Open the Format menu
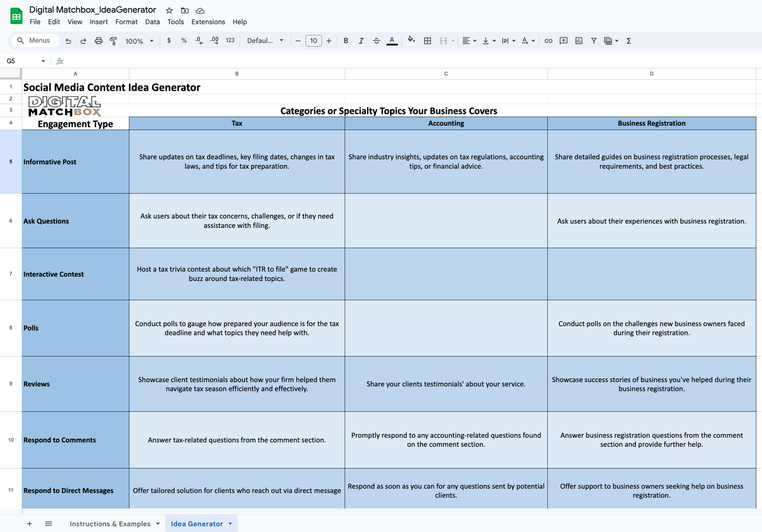 127,22
